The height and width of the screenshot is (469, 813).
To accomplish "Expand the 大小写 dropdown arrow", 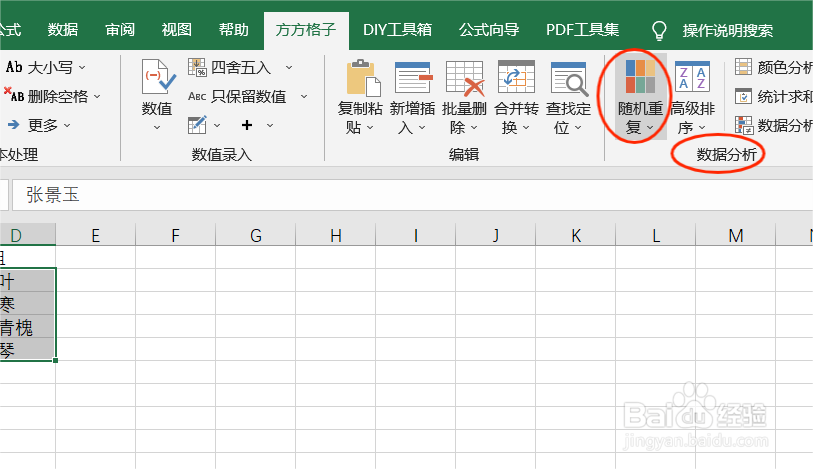I will pyautogui.click(x=82, y=67).
